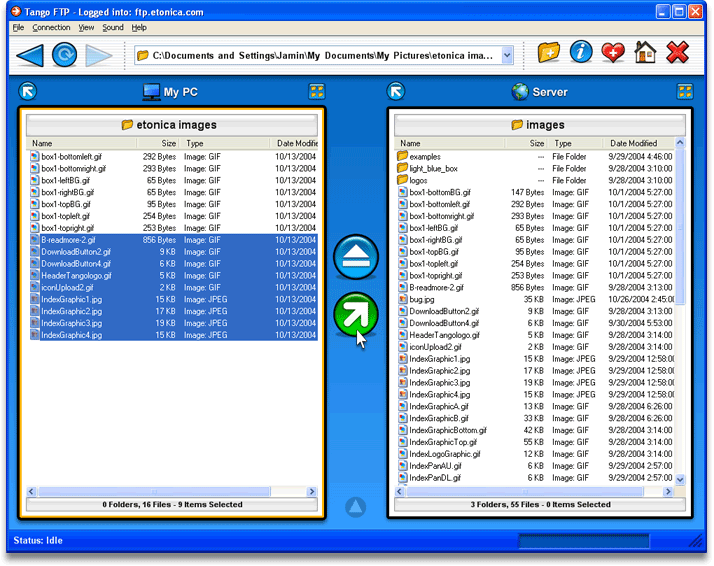Sort My PC list by Type column
This screenshot has height=566, width=714.
pyautogui.click(x=225, y=143)
